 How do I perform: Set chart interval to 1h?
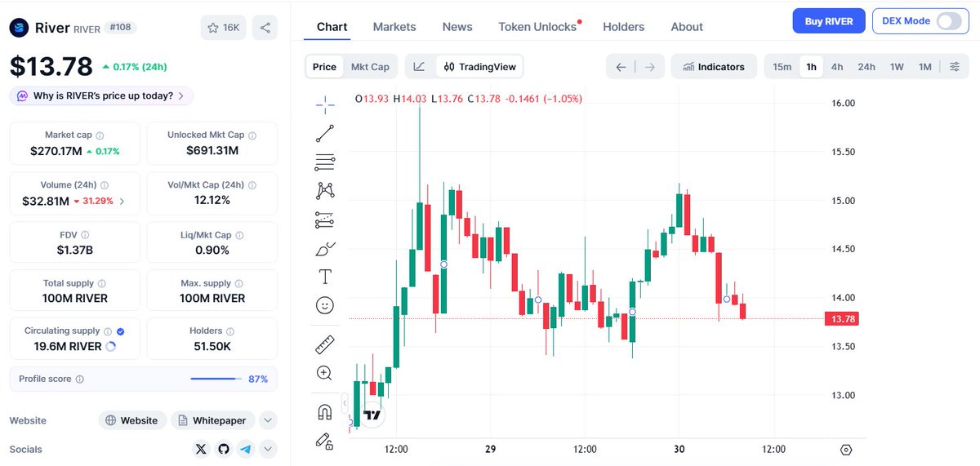tap(811, 67)
